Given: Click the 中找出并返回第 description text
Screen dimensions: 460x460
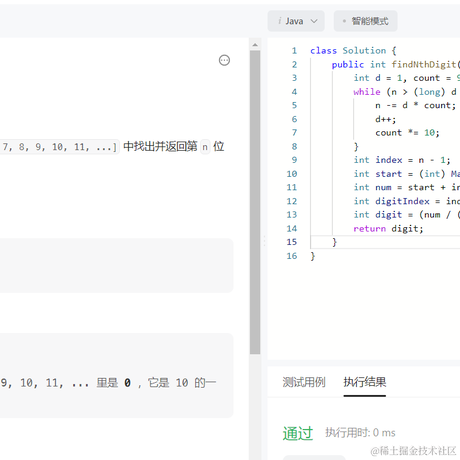Looking at the screenshot, I should coord(160,147).
